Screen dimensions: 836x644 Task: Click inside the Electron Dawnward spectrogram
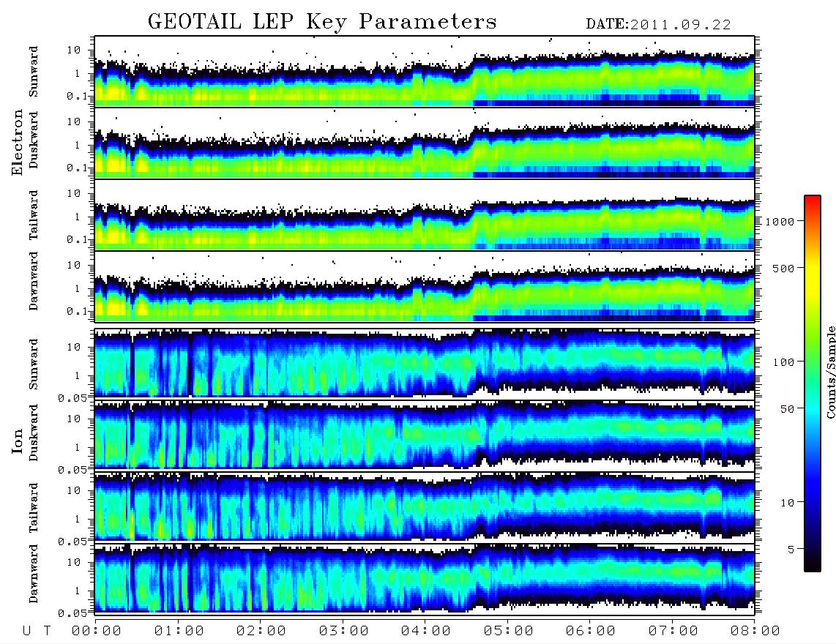pos(425,286)
